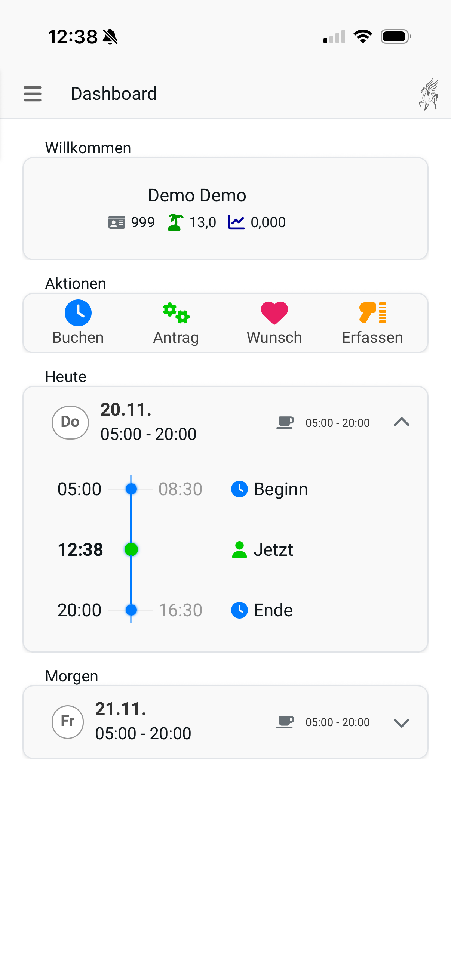Tap the green palm tree vacation icon
The image size is (451, 980).
175,222
